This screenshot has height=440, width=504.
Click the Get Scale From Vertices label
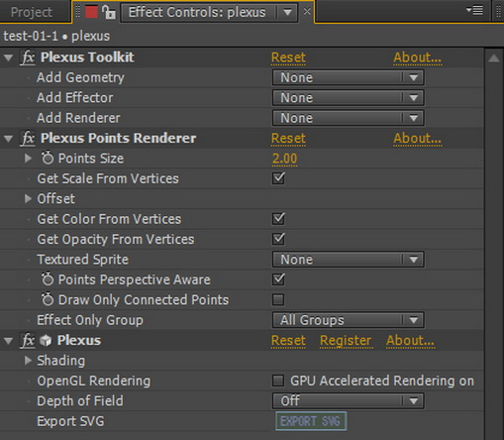pos(108,178)
